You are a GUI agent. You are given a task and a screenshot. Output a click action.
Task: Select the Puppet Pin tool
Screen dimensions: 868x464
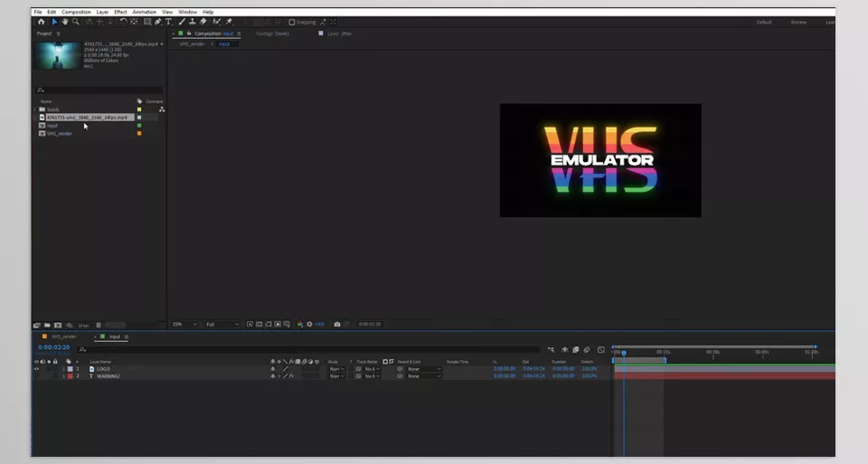click(x=229, y=22)
